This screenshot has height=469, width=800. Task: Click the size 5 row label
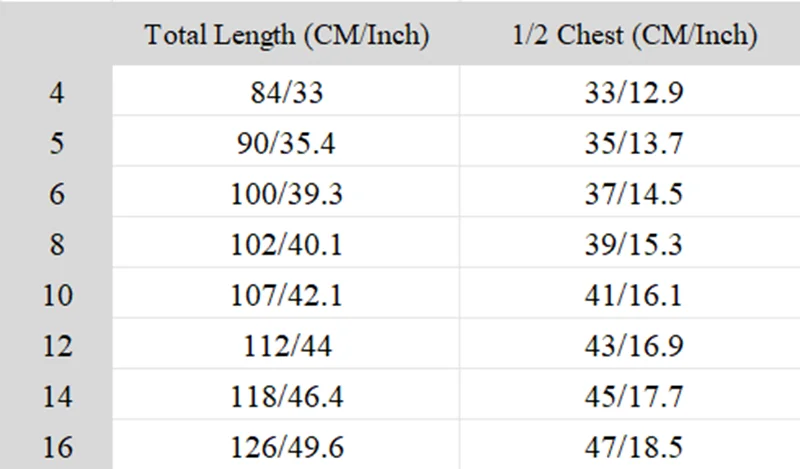point(56,143)
